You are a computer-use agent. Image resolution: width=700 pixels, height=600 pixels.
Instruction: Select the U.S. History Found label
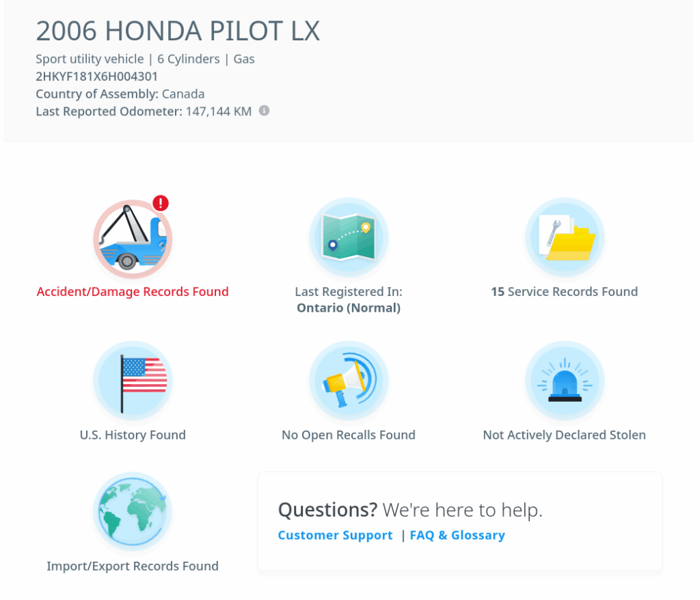pos(133,435)
